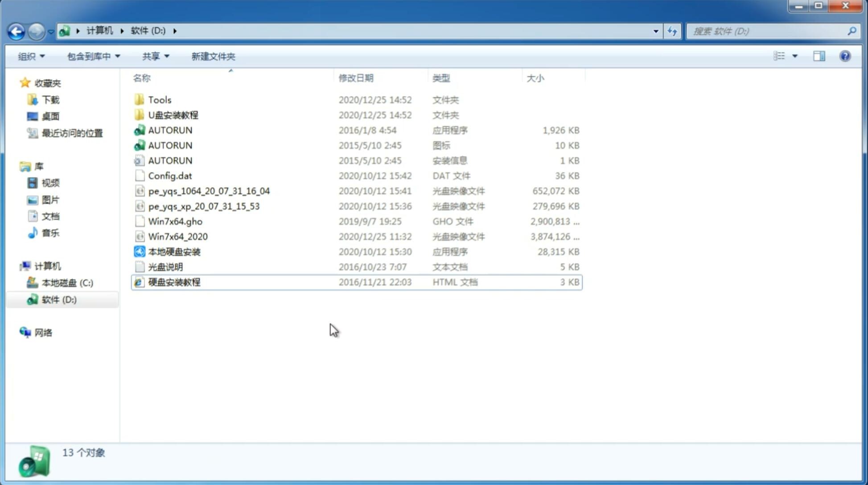Navigate back using left arrow button

(x=16, y=30)
